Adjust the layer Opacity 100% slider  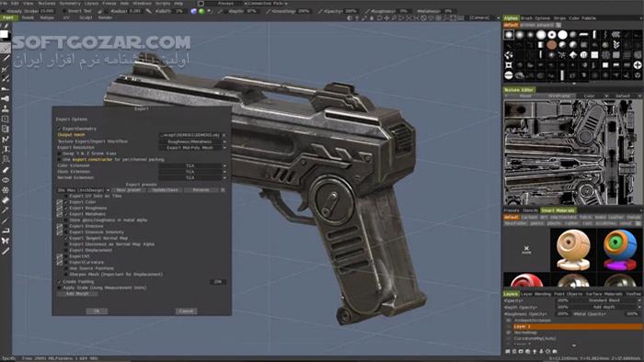coord(563,300)
